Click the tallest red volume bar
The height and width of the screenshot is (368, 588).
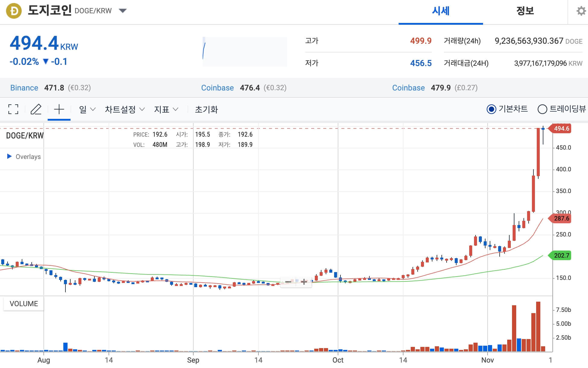pos(538,327)
